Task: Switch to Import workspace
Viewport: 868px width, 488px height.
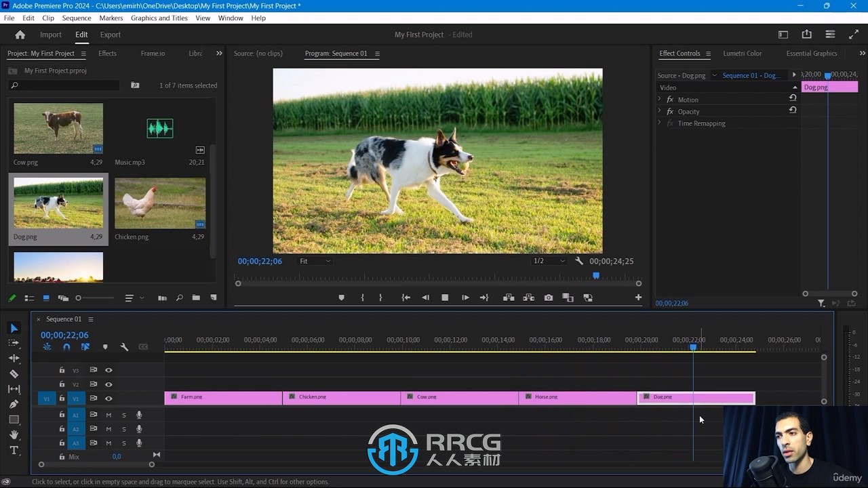Action: 51,35
